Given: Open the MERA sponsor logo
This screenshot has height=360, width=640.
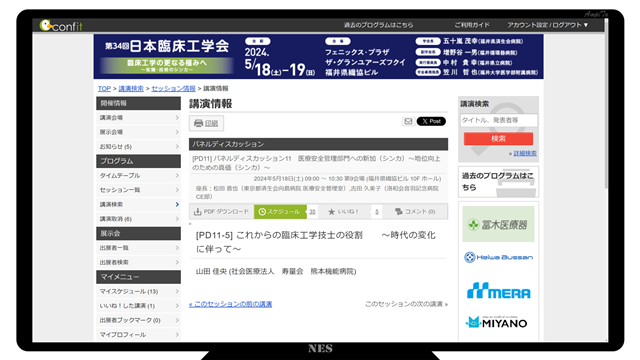Looking at the screenshot, I should click(x=498, y=291).
